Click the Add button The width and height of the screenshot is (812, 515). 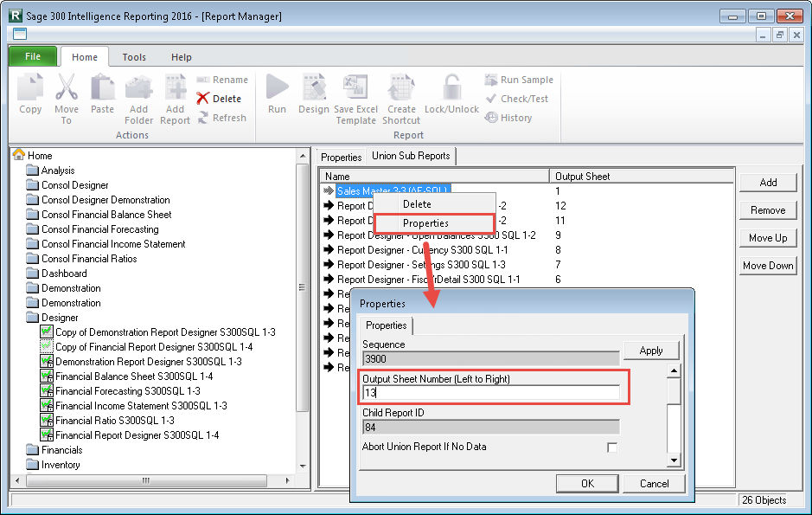pos(768,183)
